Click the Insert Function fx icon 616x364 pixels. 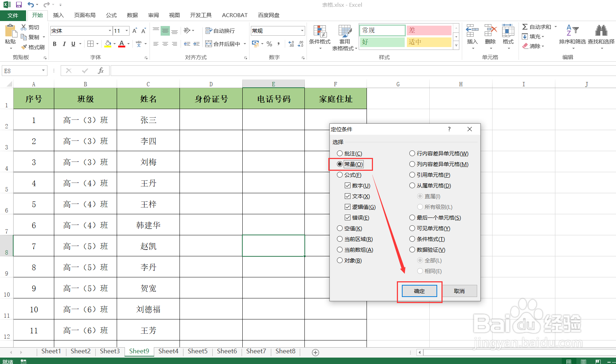click(x=101, y=71)
